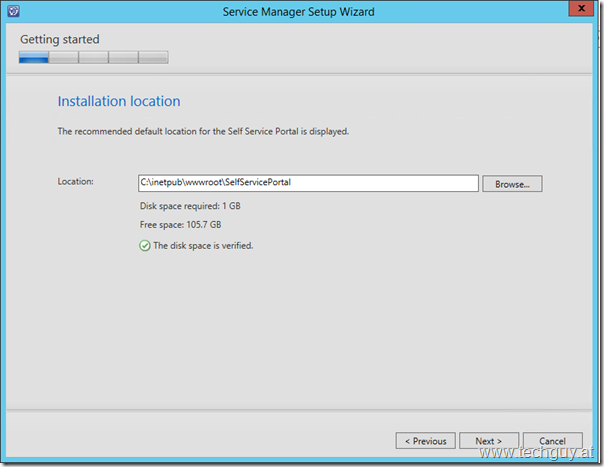604x467 pixels.
Task: Click the Service Manager app icon in title bar
Action: pyautogui.click(x=13, y=11)
